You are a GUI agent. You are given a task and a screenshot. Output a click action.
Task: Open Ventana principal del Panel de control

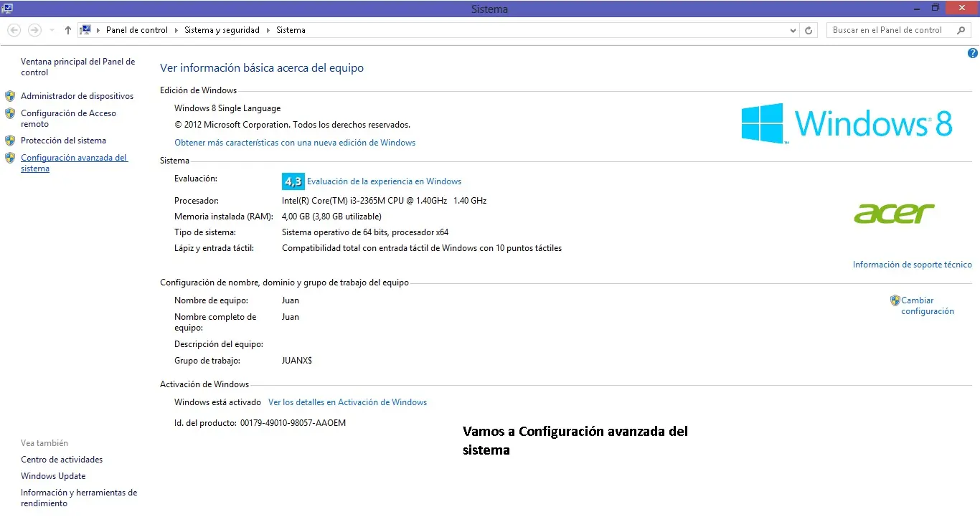click(77, 67)
